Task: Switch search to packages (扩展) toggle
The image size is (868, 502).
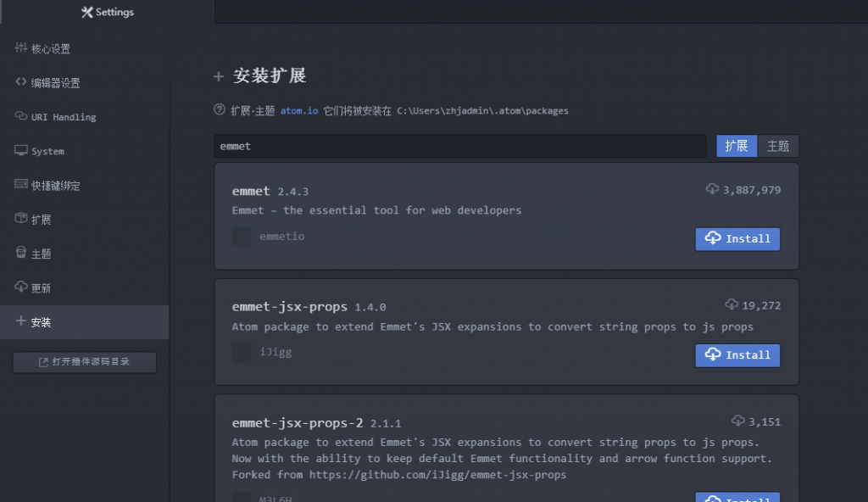Action: 737,146
